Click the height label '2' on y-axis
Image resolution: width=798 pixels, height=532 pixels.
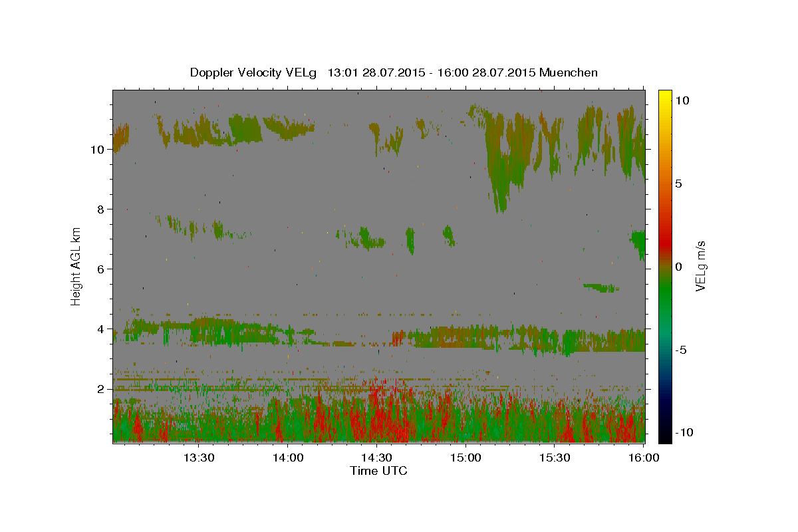point(100,389)
